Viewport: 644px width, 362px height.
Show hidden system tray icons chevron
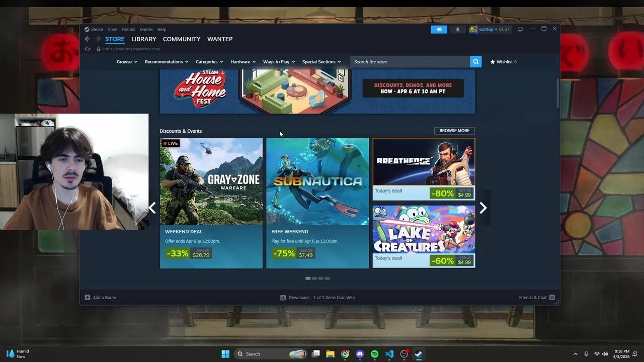click(575, 354)
